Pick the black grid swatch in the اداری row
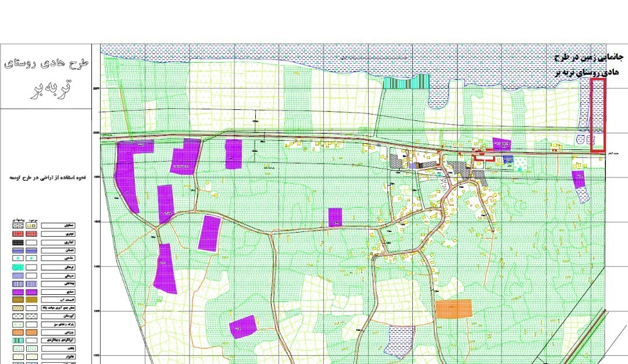628x364 pixels. tap(18, 242)
